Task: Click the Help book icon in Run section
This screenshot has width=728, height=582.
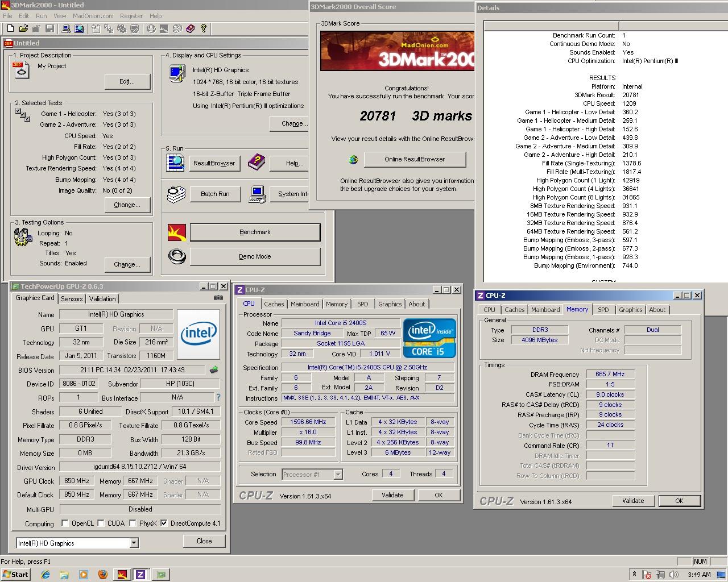Action: (257, 163)
